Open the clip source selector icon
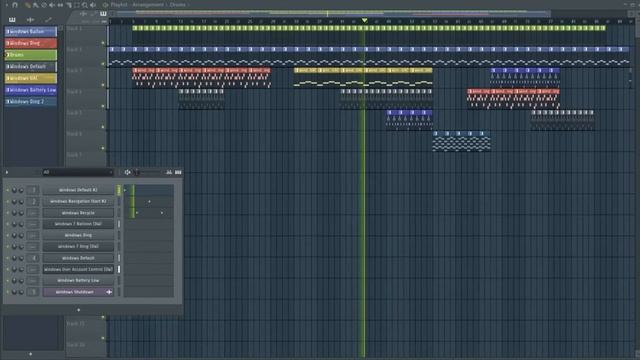The image size is (640, 360). 105,5
